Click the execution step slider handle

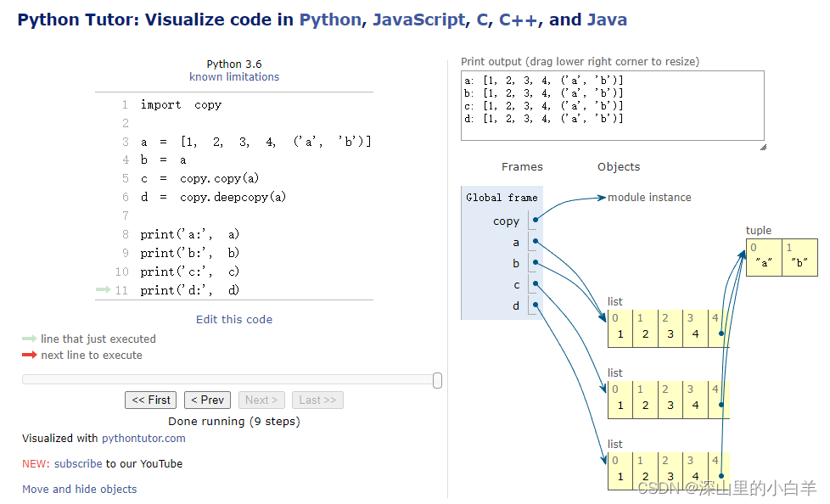click(x=437, y=380)
